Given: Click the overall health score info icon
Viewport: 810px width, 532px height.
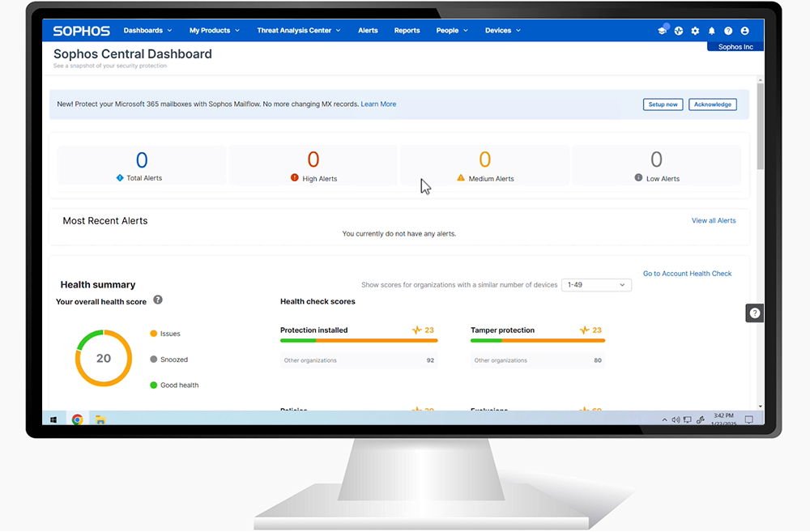Looking at the screenshot, I should click(158, 300).
